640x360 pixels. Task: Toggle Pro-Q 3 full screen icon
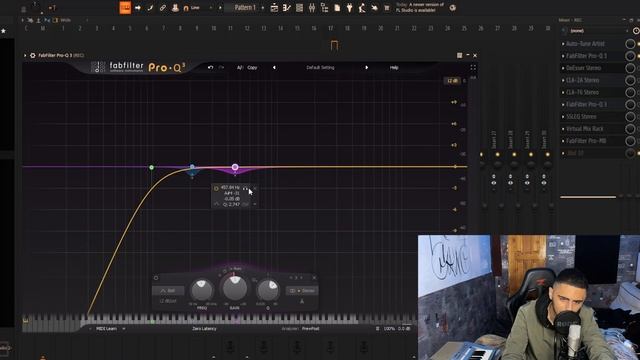[473, 68]
